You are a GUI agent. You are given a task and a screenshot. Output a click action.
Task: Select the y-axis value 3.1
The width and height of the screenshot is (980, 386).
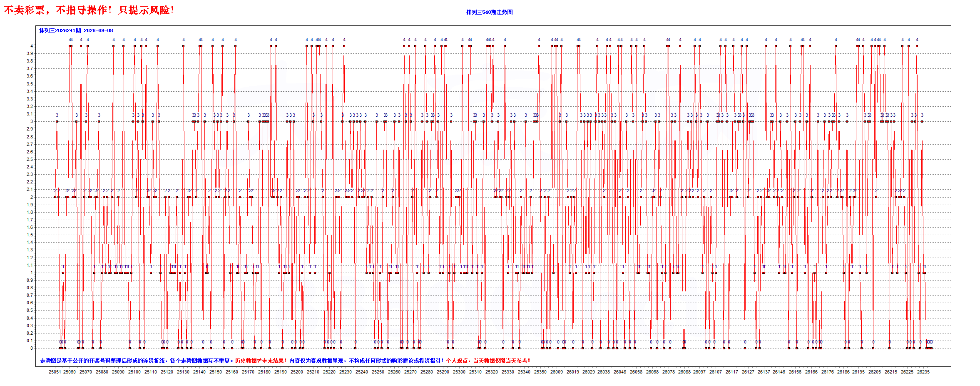tap(30, 114)
